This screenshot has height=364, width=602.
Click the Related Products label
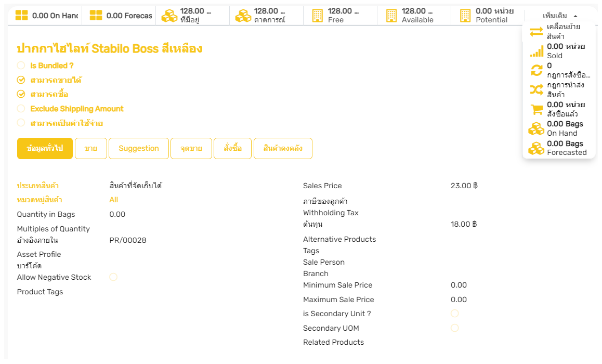point(333,342)
